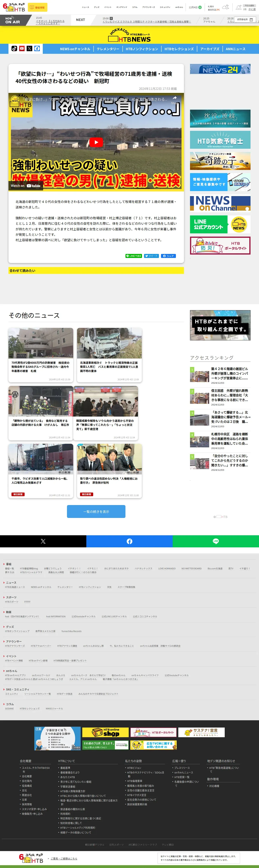259x868 pixels.
Task: Open the Facebook icon in the blue bar
Action: click(x=37, y=49)
